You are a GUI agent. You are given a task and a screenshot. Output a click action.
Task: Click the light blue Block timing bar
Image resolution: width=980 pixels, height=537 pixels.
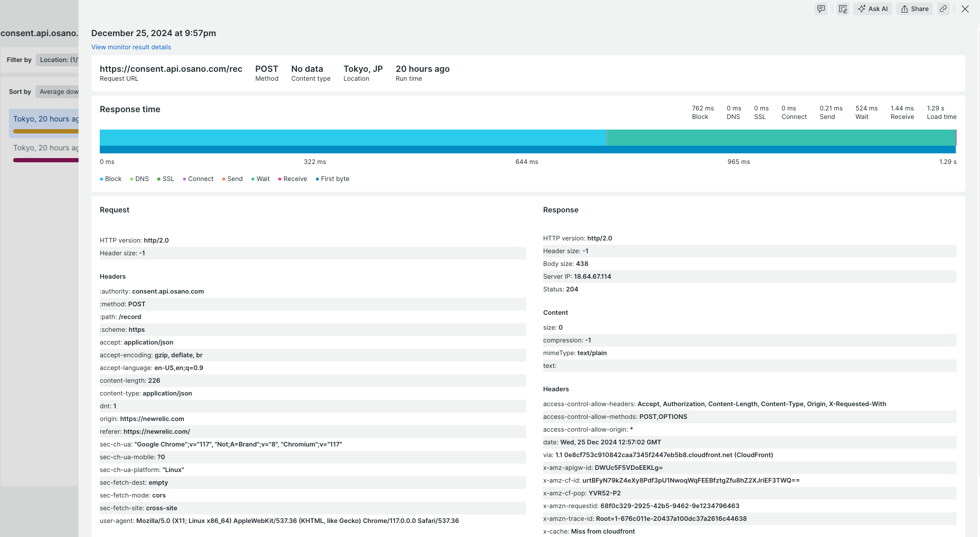[x=352, y=138]
